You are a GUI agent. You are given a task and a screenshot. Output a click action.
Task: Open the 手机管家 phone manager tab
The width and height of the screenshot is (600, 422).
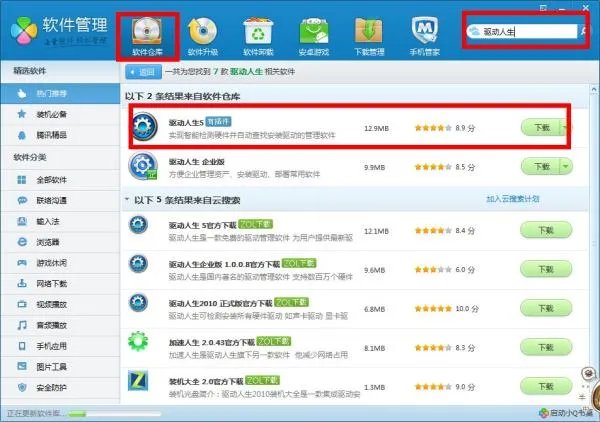(424, 37)
